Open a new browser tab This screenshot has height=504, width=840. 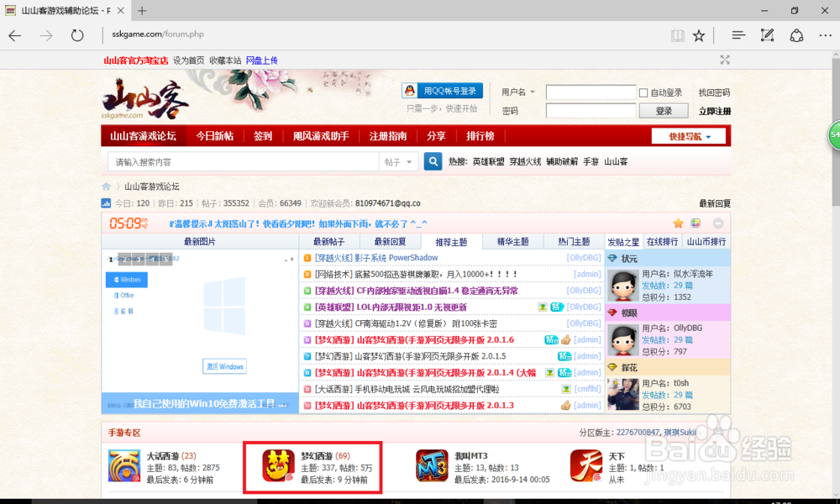pyautogui.click(x=142, y=11)
